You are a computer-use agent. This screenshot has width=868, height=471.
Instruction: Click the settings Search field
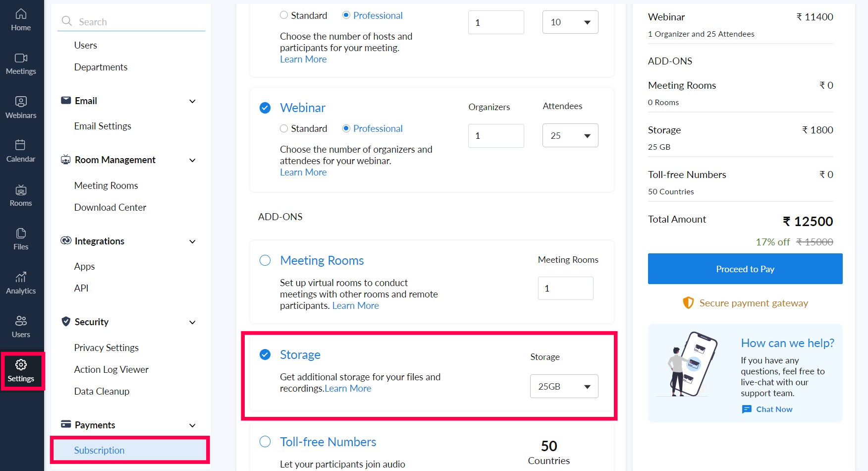pyautogui.click(x=139, y=22)
